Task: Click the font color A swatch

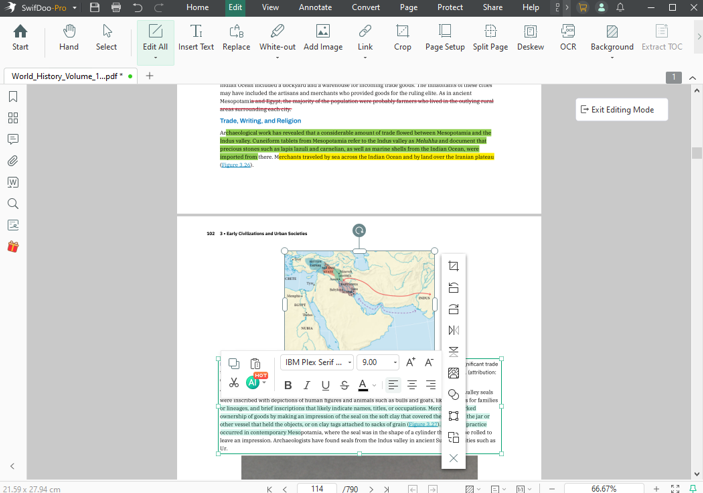Action: pyautogui.click(x=363, y=385)
